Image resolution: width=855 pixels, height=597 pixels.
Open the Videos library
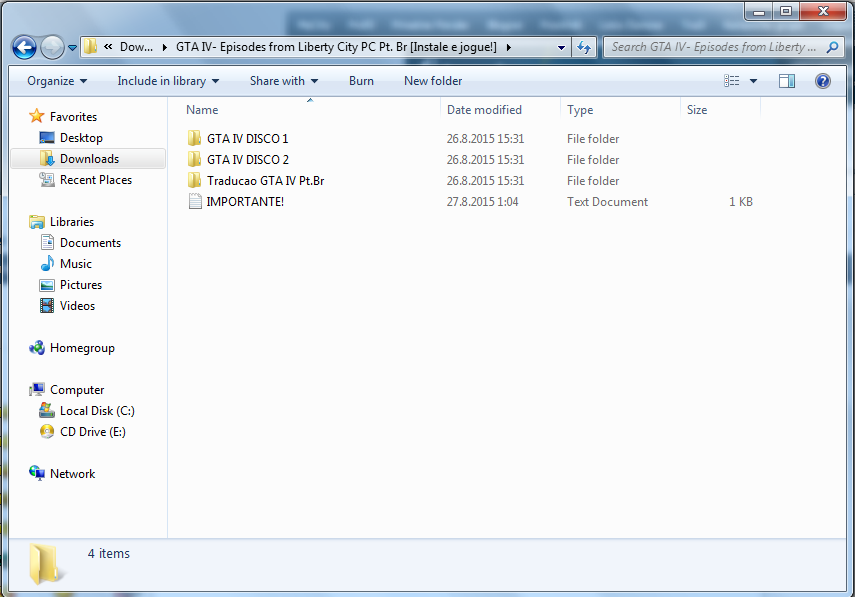coord(77,306)
